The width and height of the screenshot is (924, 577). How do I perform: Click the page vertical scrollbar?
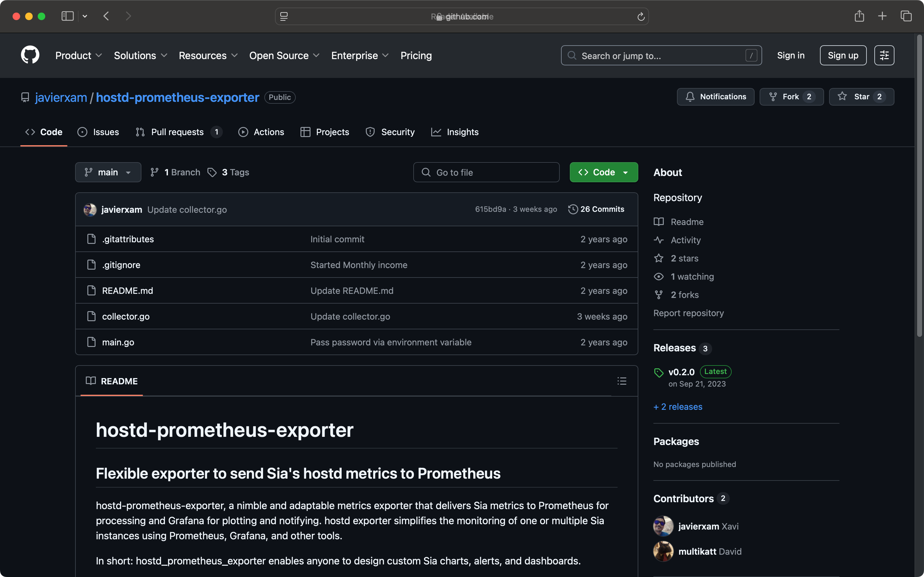(x=919, y=185)
